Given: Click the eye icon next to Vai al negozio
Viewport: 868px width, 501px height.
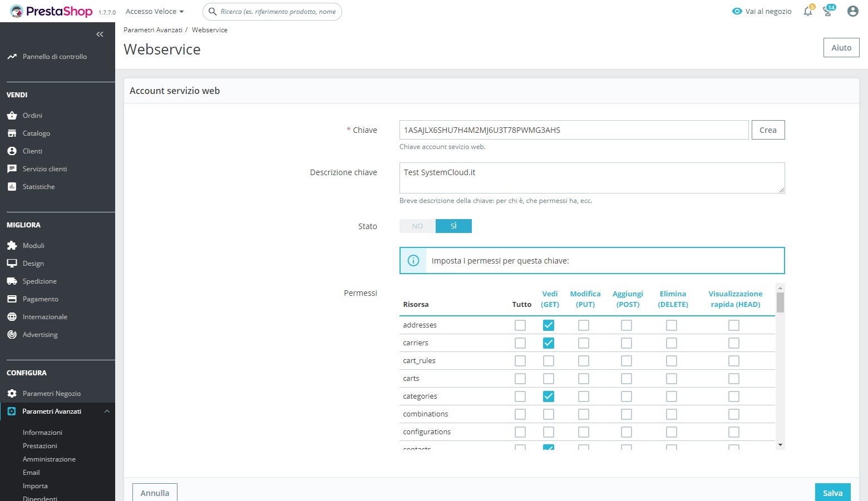Looking at the screenshot, I should [737, 11].
